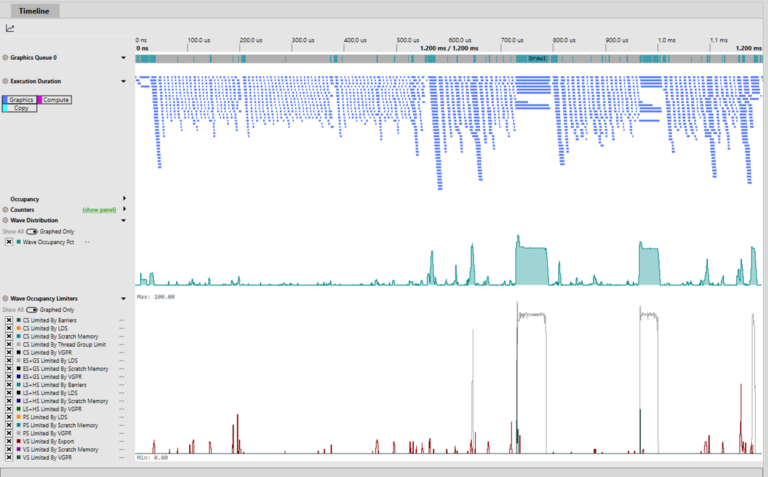Click the cyan color bar on the Copy legend
Viewport: 768px width, 477px height.
[x=5, y=108]
